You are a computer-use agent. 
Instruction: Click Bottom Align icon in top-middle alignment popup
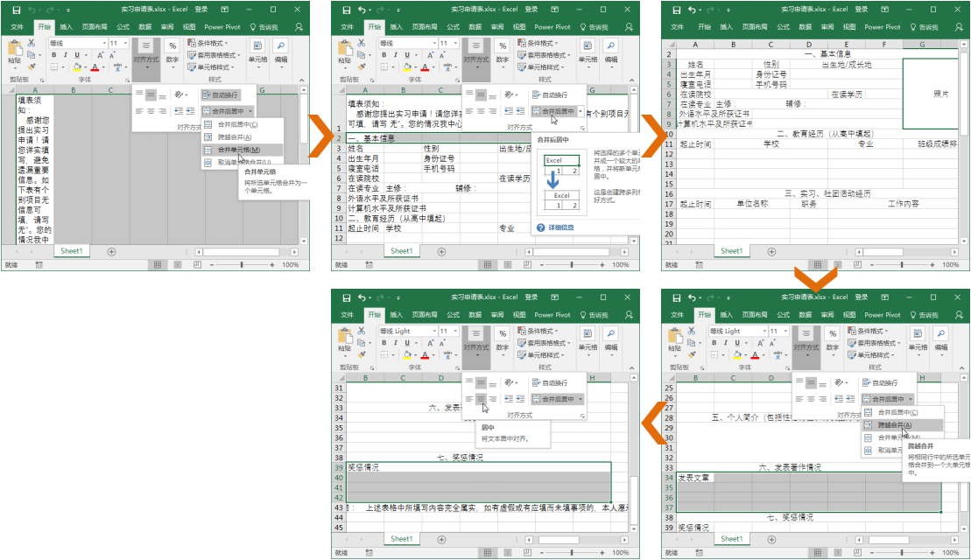pyautogui.click(x=492, y=94)
